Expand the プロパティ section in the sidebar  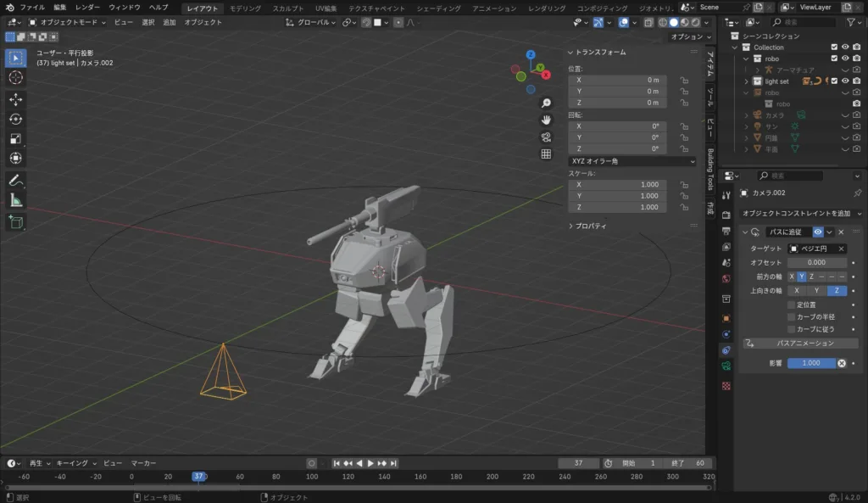point(591,226)
